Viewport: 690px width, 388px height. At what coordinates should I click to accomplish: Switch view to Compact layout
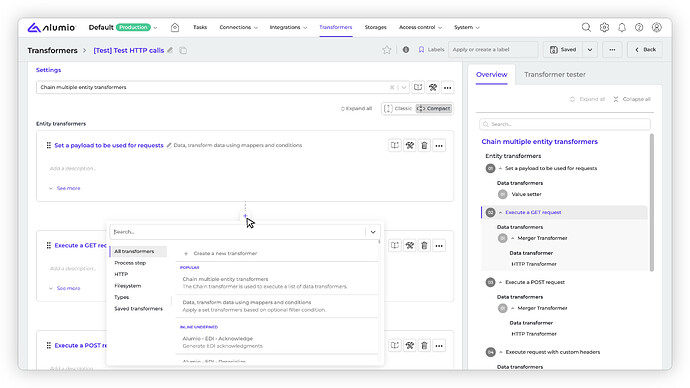tap(433, 108)
